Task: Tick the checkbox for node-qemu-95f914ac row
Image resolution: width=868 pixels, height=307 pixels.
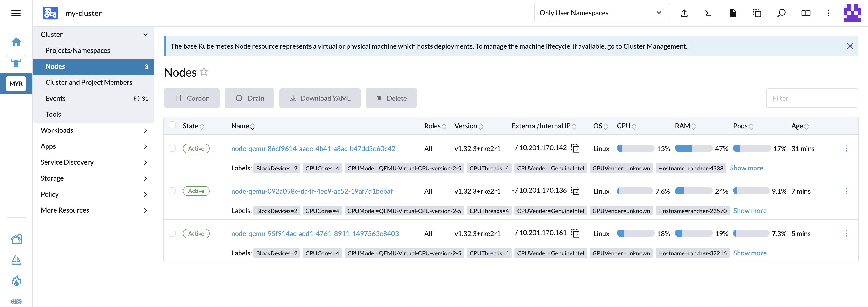Action: point(172,233)
